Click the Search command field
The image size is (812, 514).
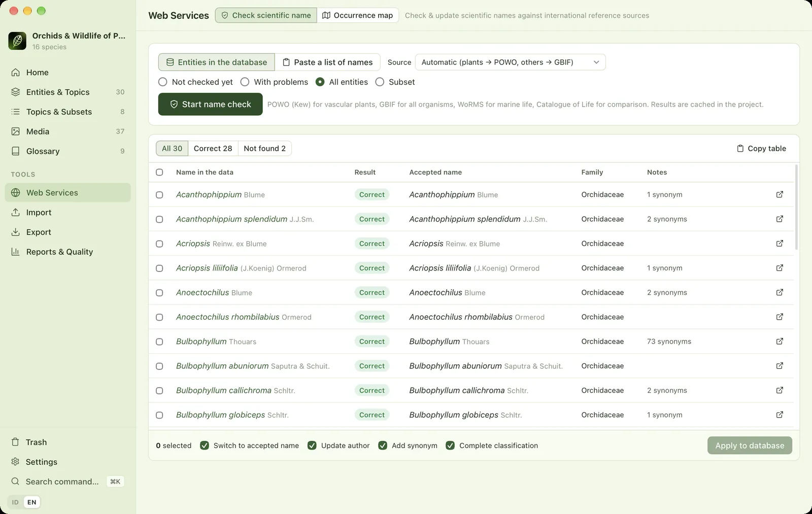click(x=68, y=482)
